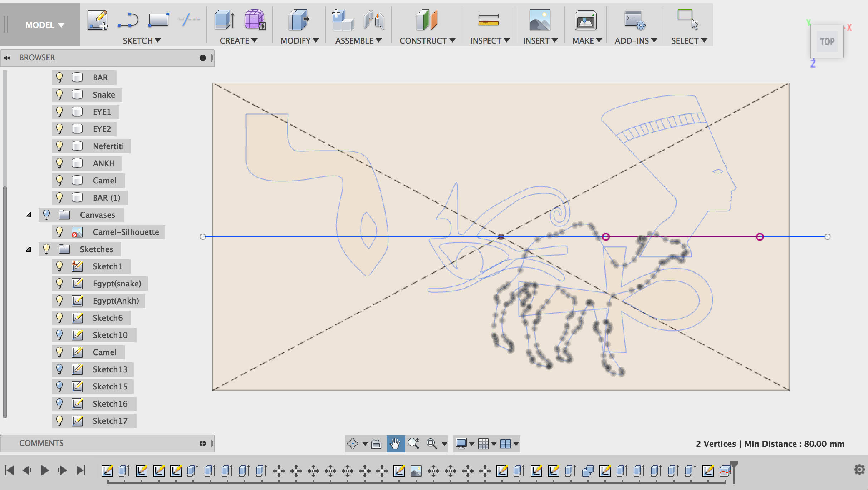The height and width of the screenshot is (490, 868).
Task: Show the Egypt(snake) sketch
Action: click(59, 283)
